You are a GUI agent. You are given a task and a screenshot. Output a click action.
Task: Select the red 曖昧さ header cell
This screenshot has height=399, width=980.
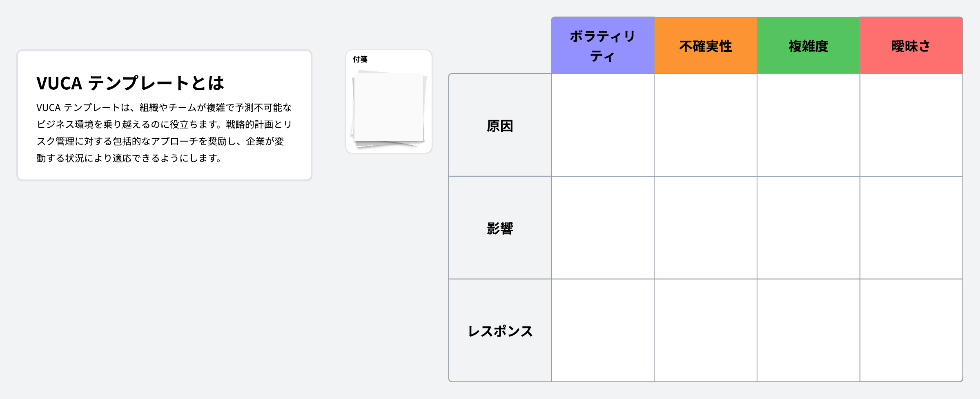911,46
